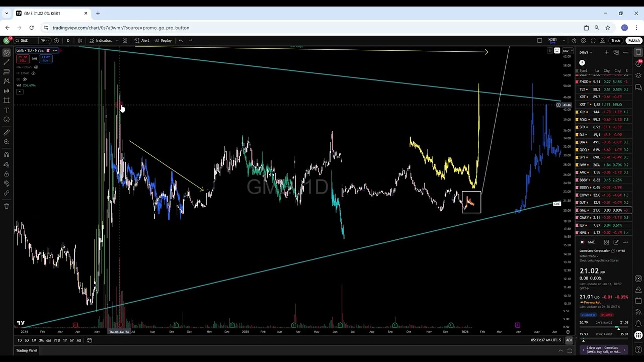Open chart settings gear
644x362 pixels.
pos(584,40)
